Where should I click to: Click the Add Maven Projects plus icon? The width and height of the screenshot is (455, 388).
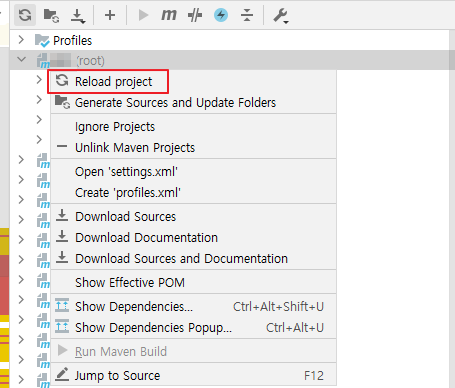(x=110, y=15)
